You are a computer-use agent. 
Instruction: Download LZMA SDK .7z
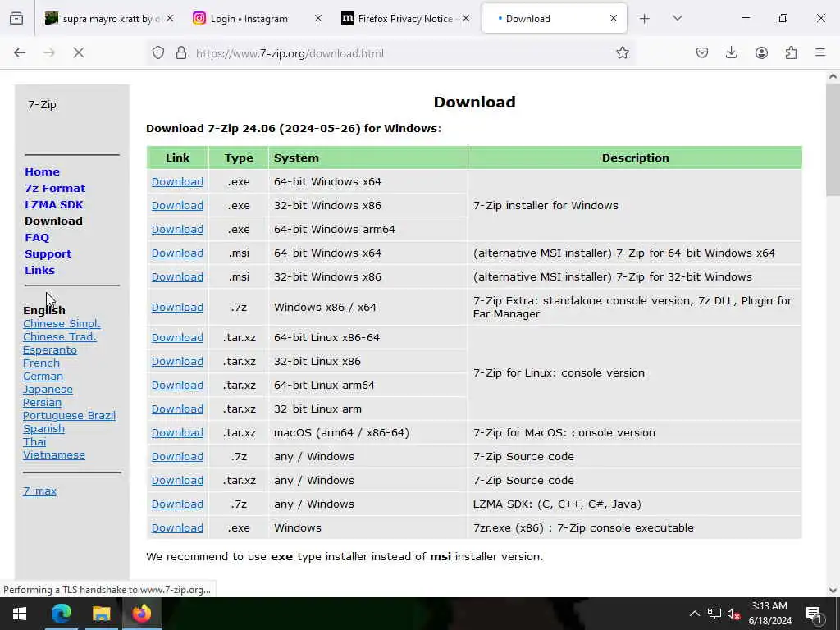tap(177, 504)
